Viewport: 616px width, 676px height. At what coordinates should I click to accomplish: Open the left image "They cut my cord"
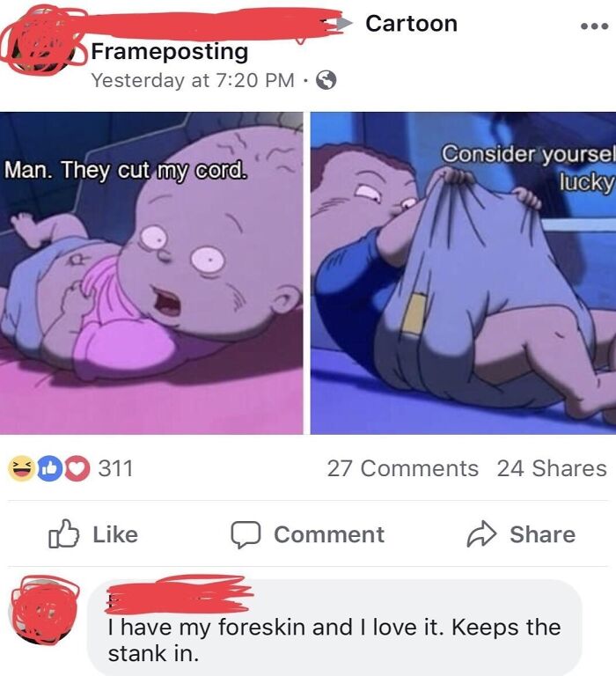(x=151, y=274)
